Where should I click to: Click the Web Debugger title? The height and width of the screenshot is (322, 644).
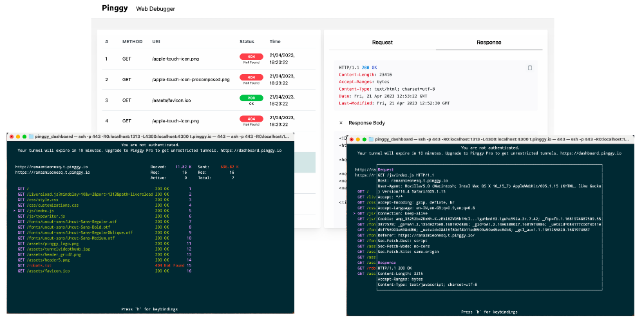[156, 8]
